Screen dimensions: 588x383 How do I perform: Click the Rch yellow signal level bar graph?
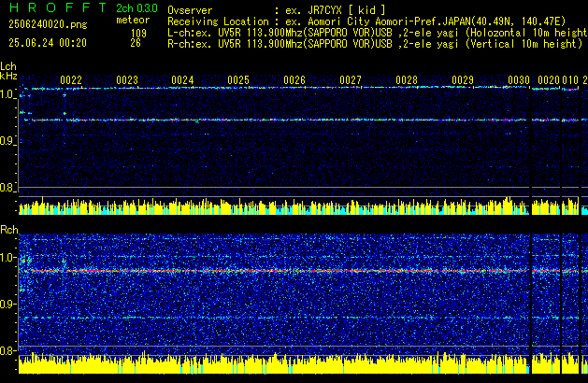click(x=274, y=362)
